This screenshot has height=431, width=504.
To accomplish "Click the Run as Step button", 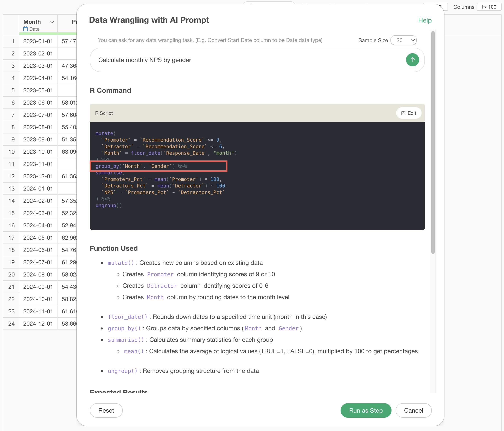I will click(366, 411).
